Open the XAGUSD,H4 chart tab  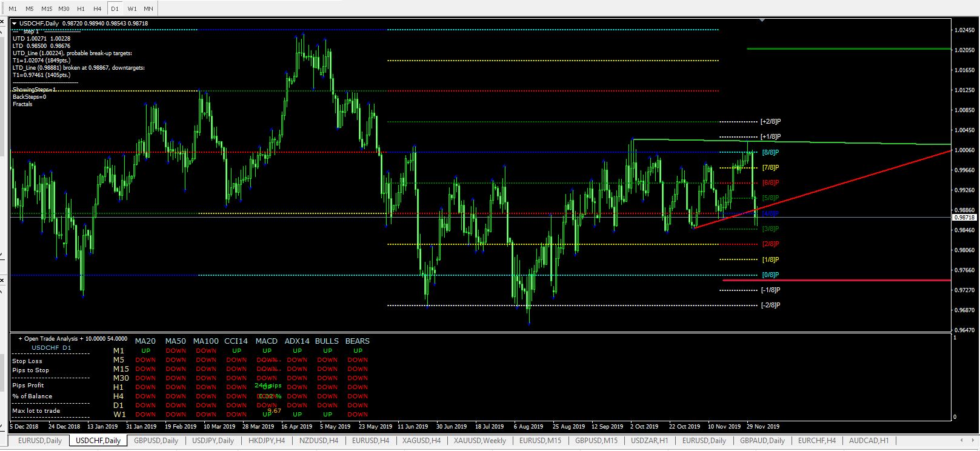coord(421,441)
